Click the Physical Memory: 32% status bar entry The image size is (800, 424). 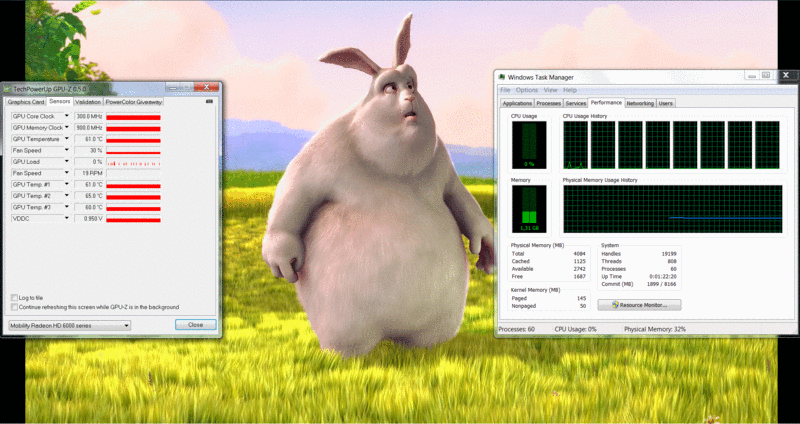click(655, 330)
